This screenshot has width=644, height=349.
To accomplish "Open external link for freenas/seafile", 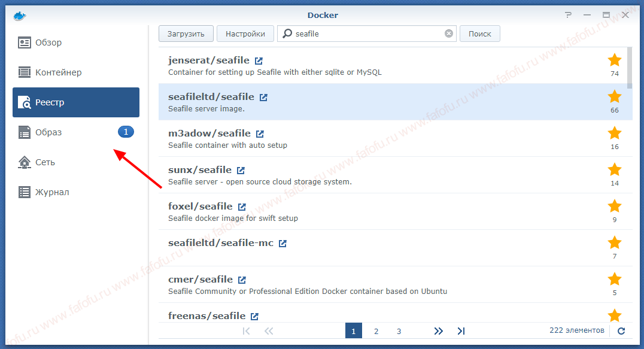I will (255, 317).
